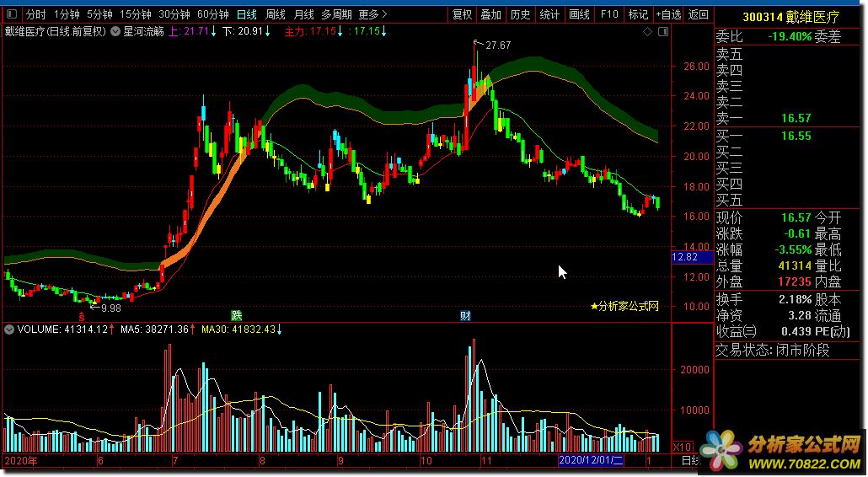
Task: Click the 换手 2.18% value
Action: click(795, 299)
